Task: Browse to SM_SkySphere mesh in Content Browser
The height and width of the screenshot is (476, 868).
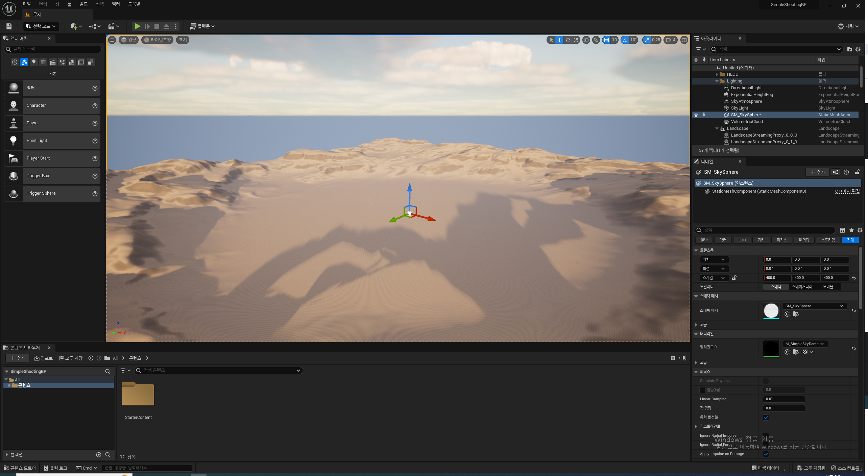Action: [796, 314]
